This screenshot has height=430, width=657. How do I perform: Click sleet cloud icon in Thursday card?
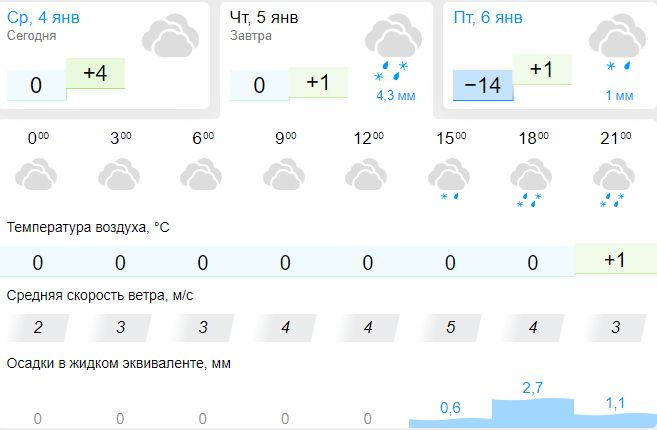(393, 46)
